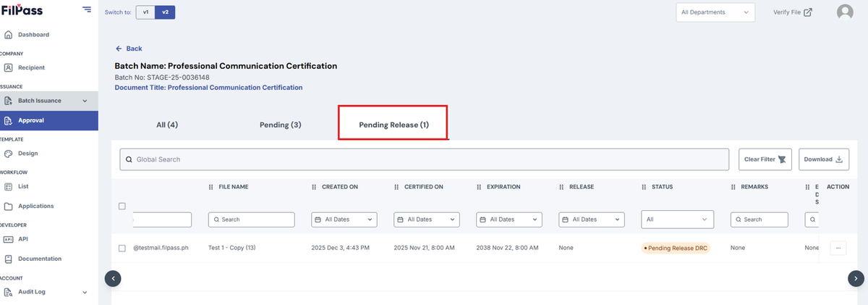Open the RELEASE All Dates filter
This screenshot has width=868, height=305.
[592, 219]
